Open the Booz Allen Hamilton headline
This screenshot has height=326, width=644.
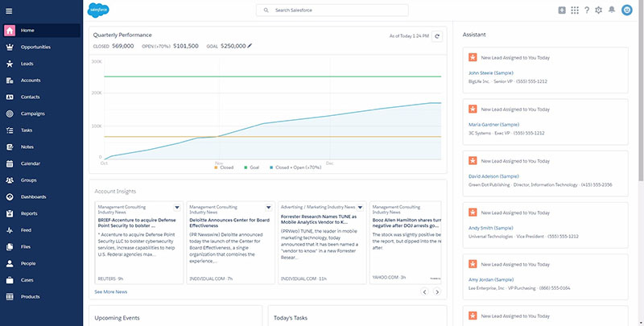(x=407, y=223)
